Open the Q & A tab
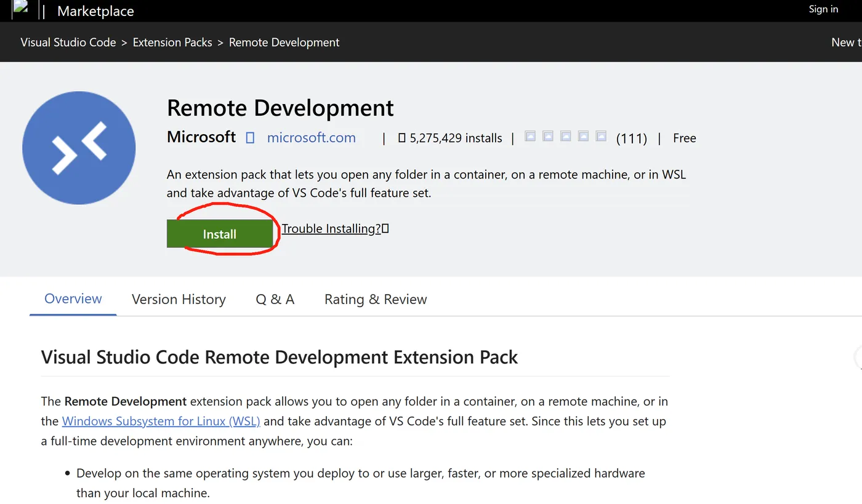This screenshot has width=862, height=504. coord(275,299)
